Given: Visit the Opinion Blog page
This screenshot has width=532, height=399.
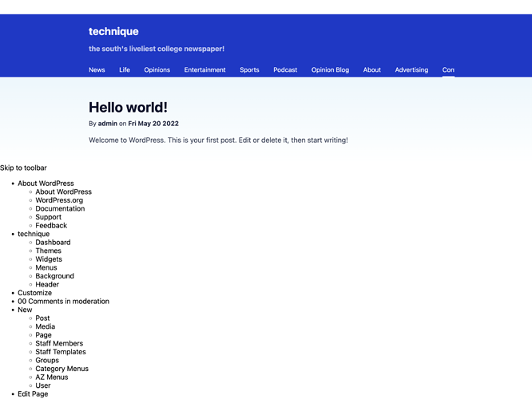Looking at the screenshot, I should coord(330,70).
